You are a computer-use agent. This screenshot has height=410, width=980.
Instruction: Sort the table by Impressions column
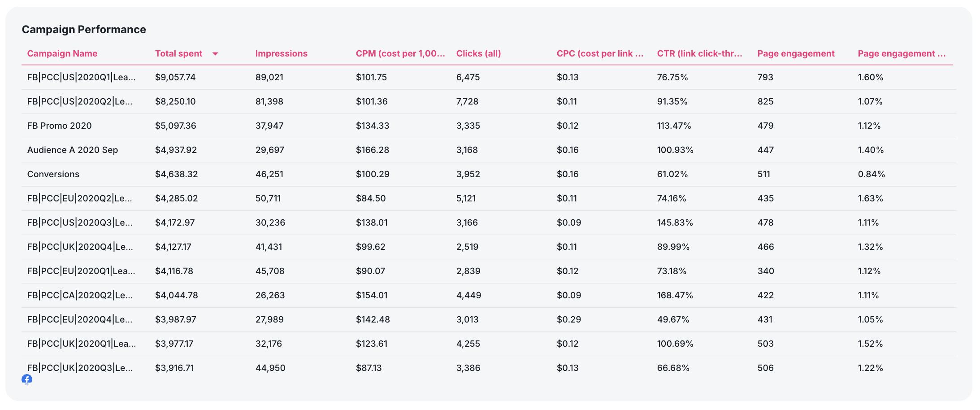(x=281, y=53)
